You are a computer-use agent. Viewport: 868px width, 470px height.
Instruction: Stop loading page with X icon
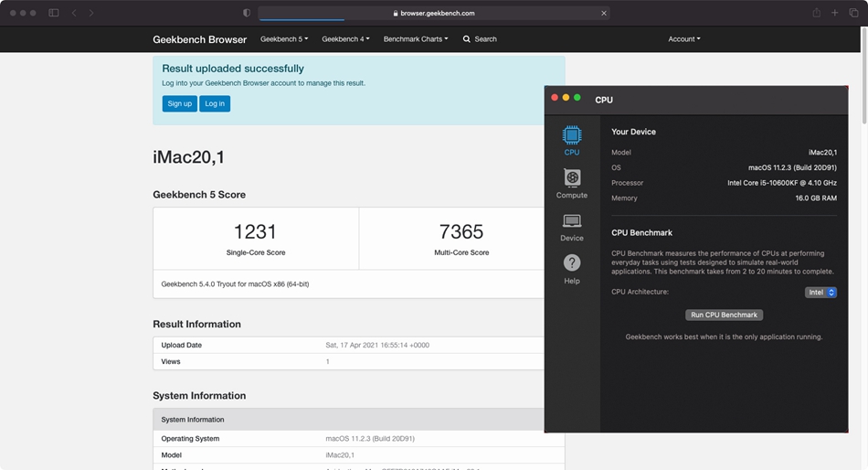click(604, 13)
